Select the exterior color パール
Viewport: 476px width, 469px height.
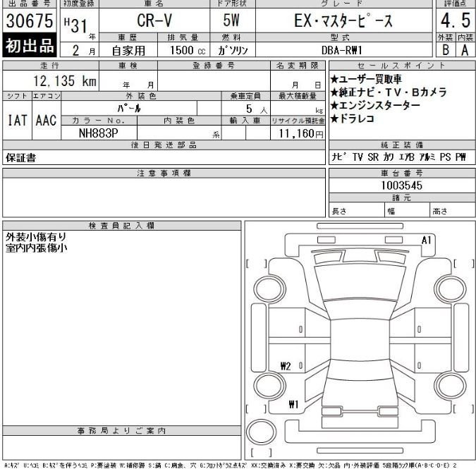tap(129, 108)
